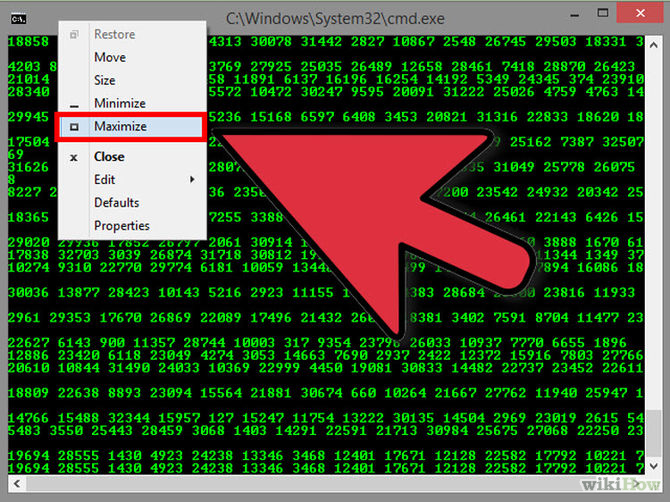670x502 pixels.
Task: Click the title text C:\Windows\System32\cmd.exe
Action: tap(335, 19)
